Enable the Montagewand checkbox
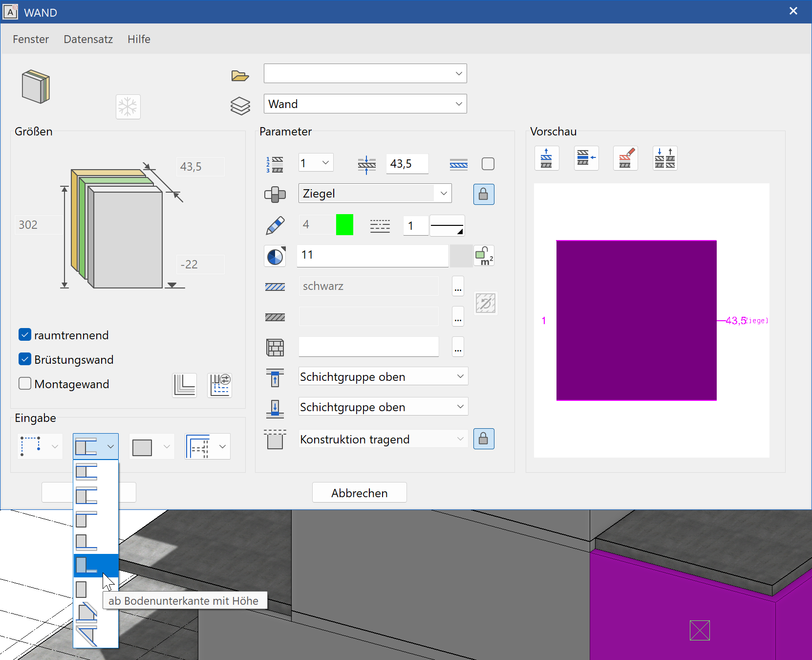812x660 pixels. point(25,383)
